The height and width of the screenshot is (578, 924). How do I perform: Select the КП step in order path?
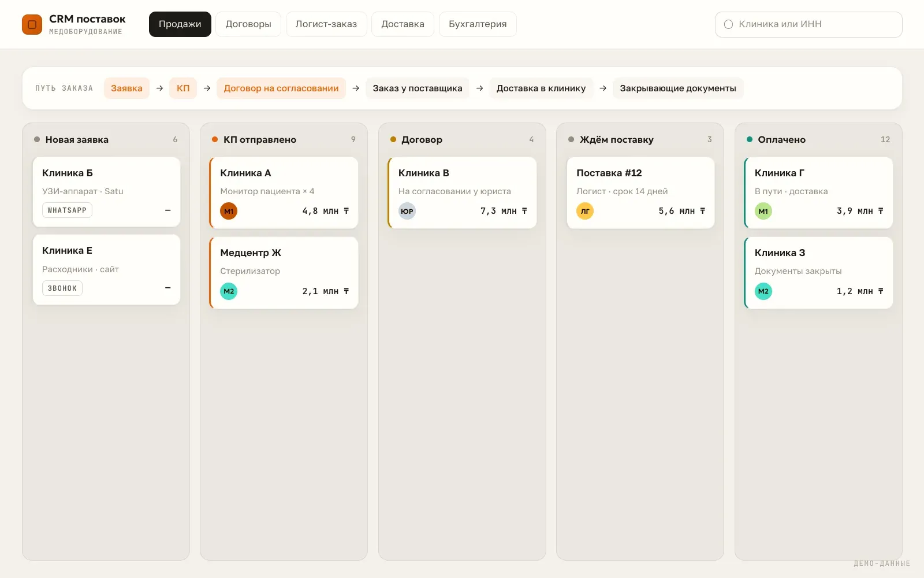pyautogui.click(x=183, y=88)
